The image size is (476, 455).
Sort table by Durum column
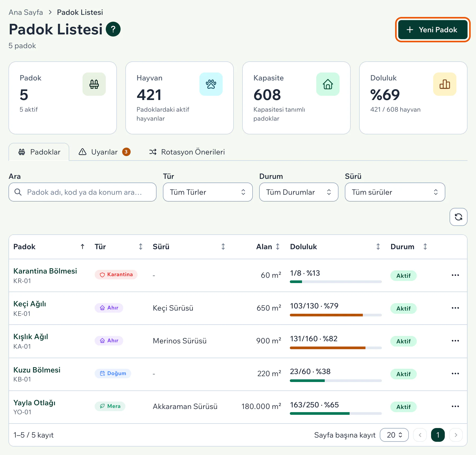coord(425,247)
